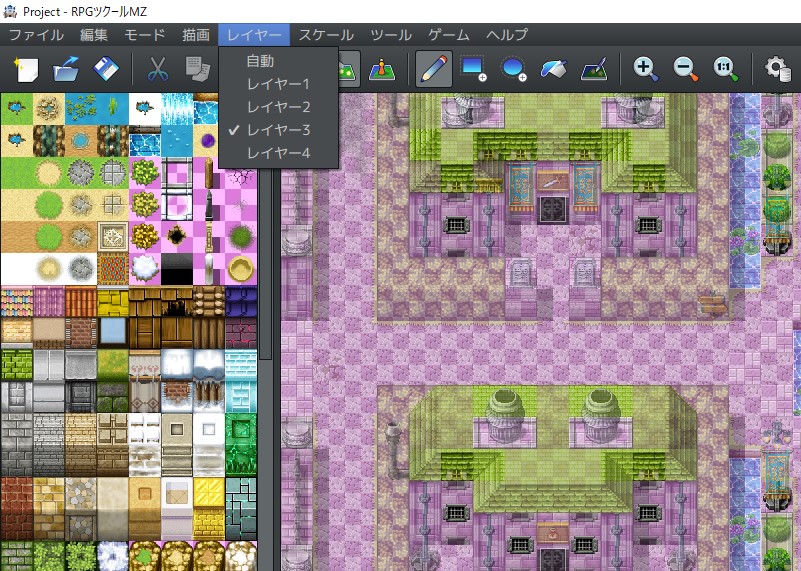Viewport: 801px width, 571px height.
Task: Click the Save Project disk icon
Action: 106,69
